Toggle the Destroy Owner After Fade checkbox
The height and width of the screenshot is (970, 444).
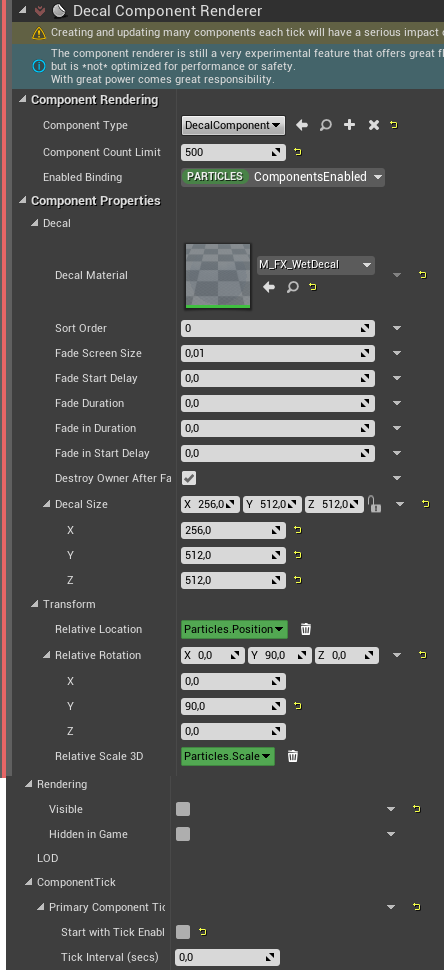point(189,478)
